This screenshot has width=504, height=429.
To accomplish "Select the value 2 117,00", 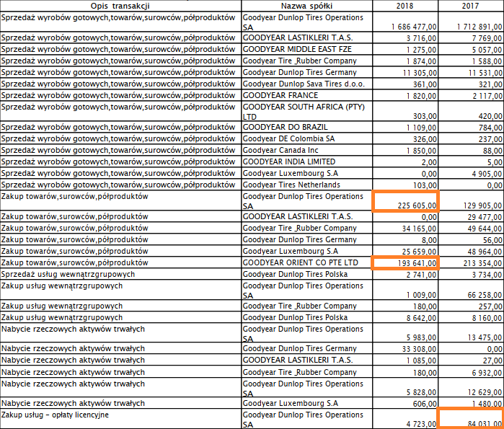I will (x=487, y=96).
